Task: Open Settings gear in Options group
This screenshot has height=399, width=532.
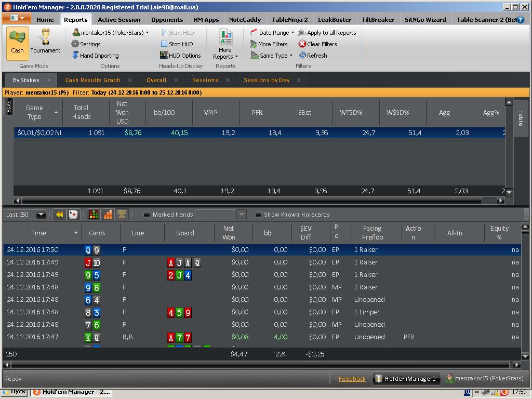Action: tap(86, 44)
